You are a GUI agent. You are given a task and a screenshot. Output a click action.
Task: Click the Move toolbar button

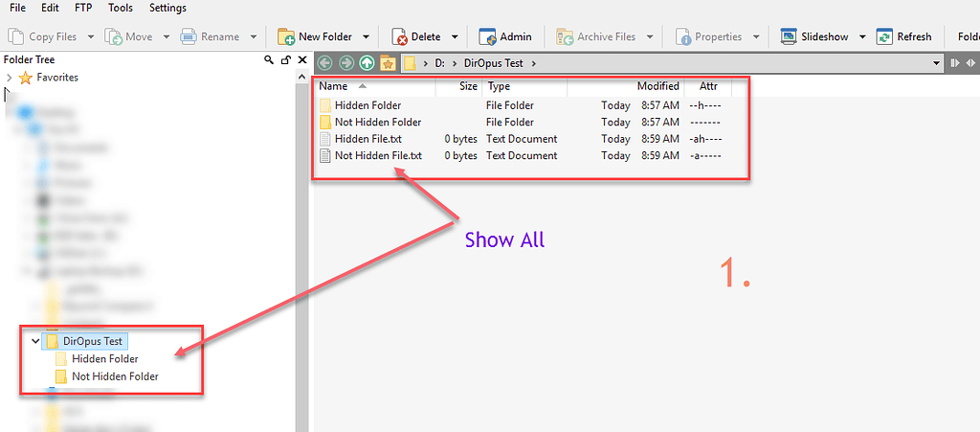tap(129, 36)
